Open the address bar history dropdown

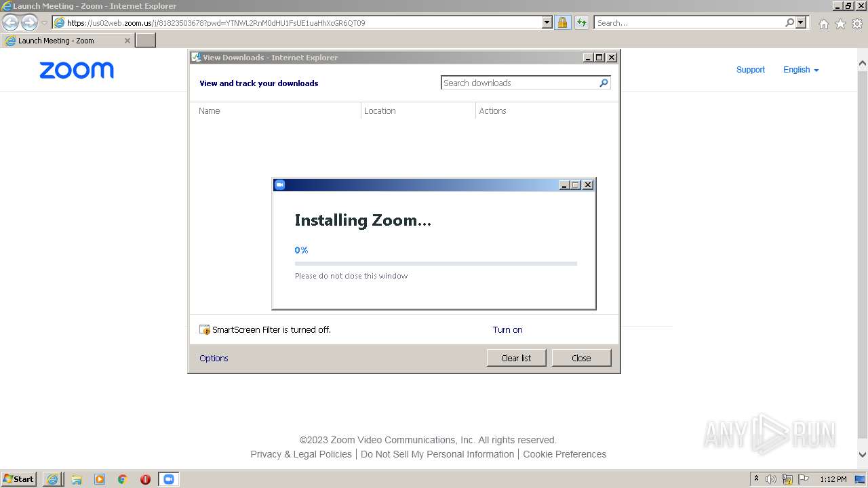tap(547, 22)
